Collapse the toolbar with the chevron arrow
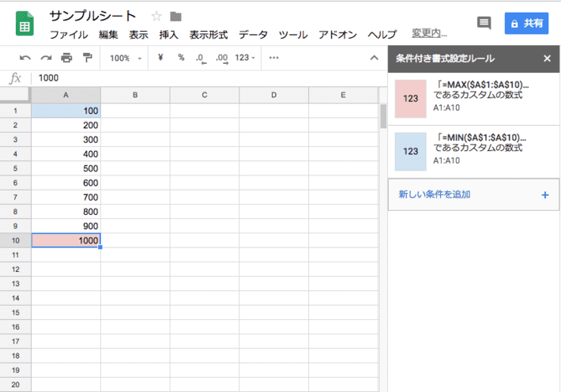 coord(375,58)
